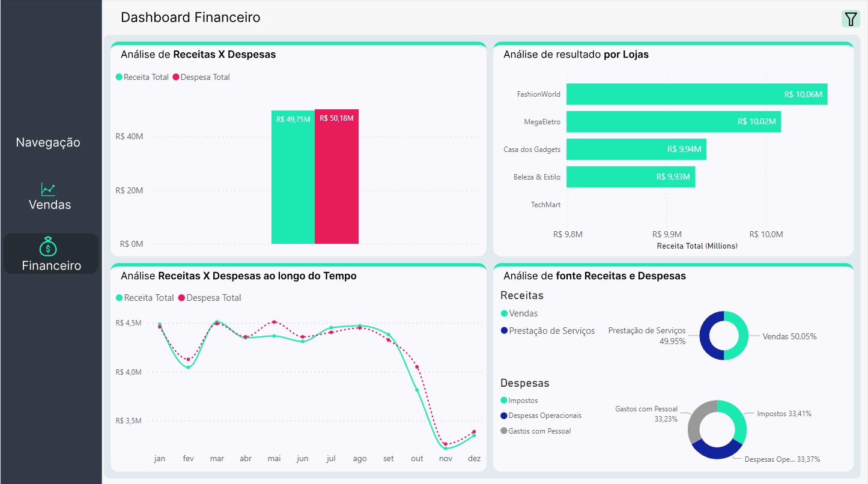The image size is (868, 484).
Task: Click Gastos com Pessoal legend entry
Action: coord(536,431)
